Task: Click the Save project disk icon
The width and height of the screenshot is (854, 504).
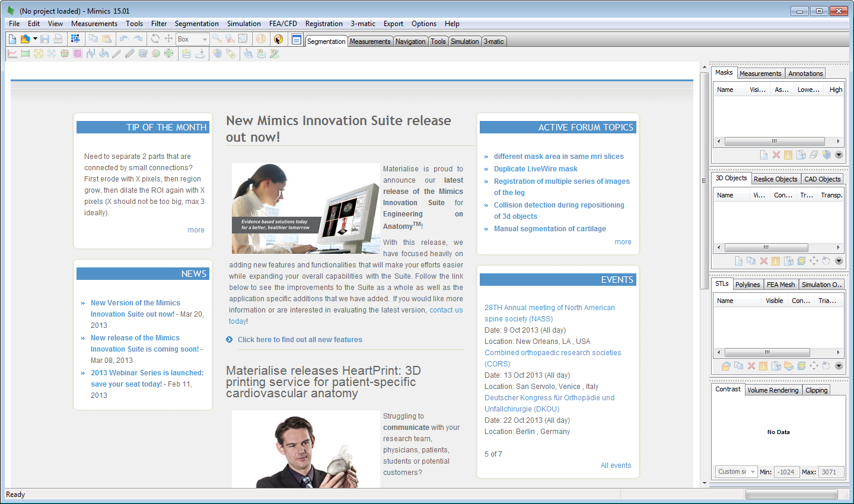Action: (x=44, y=39)
